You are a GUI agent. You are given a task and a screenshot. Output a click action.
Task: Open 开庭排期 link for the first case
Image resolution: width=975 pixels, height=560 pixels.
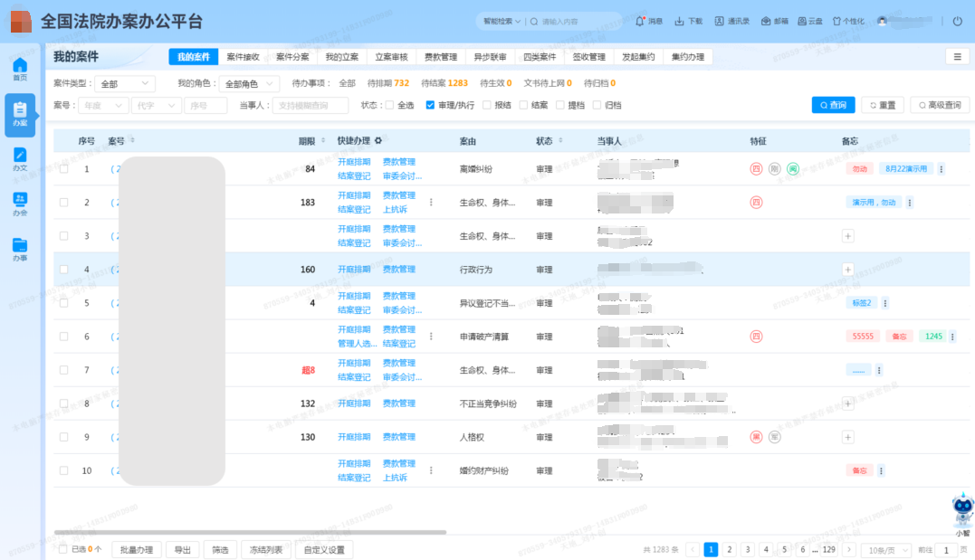(x=356, y=163)
